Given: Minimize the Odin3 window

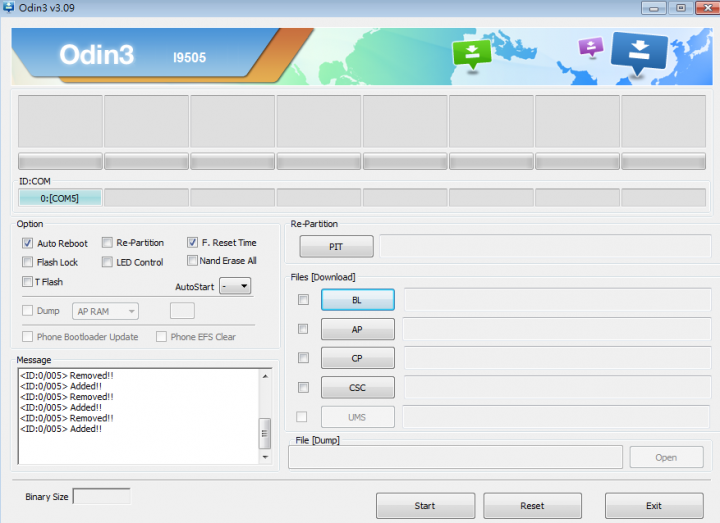Looking at the screenshot, I should point(654,8).
